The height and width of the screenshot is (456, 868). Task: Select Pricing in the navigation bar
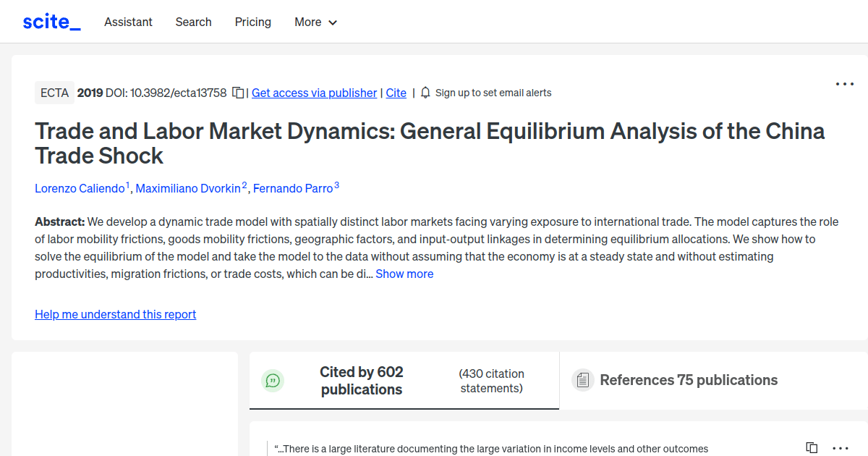coord(252,22)
